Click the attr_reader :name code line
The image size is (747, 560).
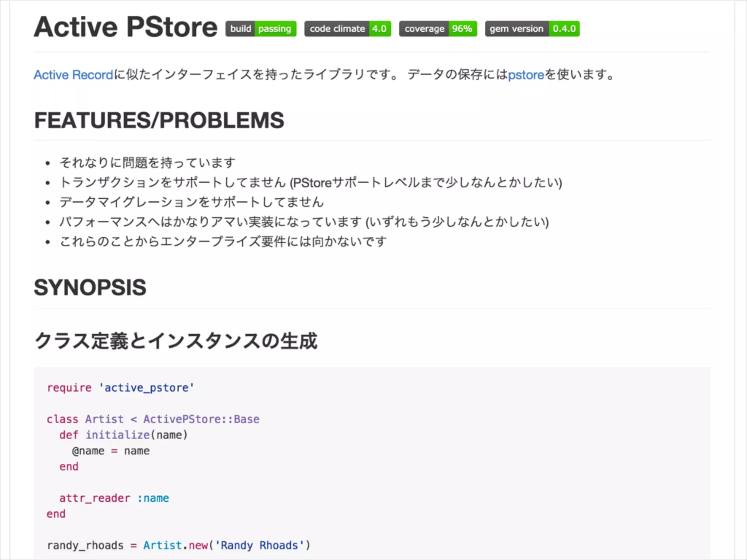[114, 498]
